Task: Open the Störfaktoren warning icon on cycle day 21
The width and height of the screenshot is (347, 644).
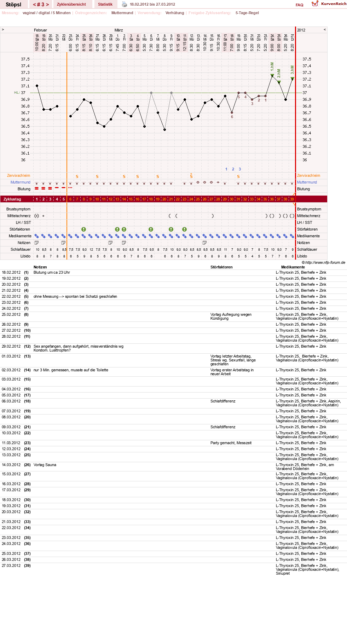Action: click(171, 229)
